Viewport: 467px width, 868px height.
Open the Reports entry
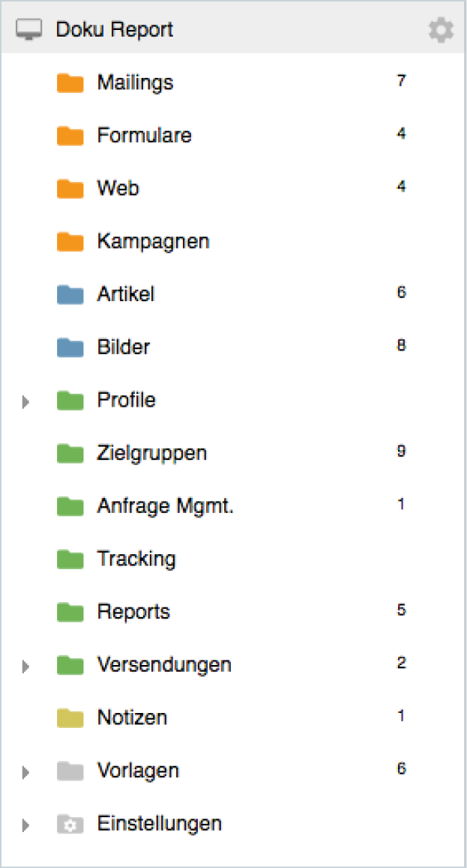(133, 612)
